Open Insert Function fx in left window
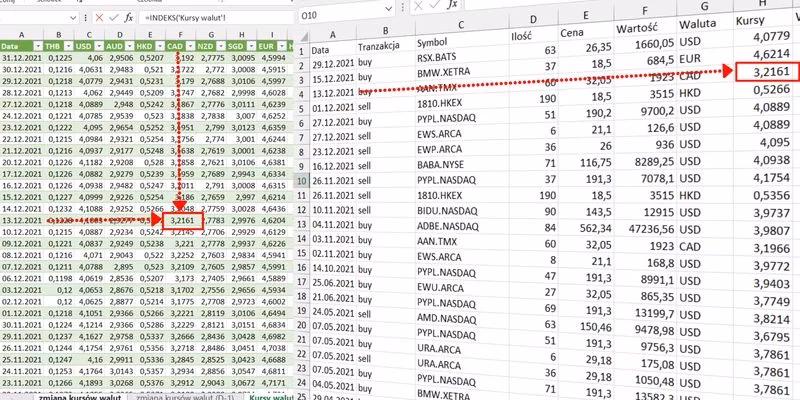Viewport: 800px width, 400px height. pos(129,17)
